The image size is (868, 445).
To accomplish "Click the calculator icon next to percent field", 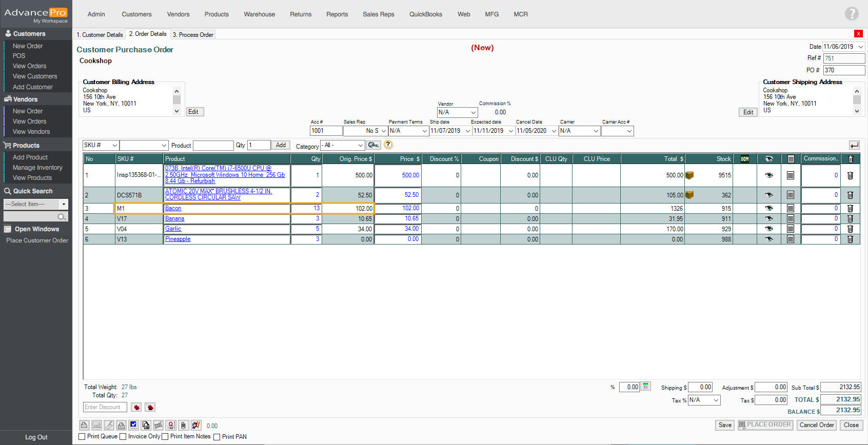I will (646, 387).
